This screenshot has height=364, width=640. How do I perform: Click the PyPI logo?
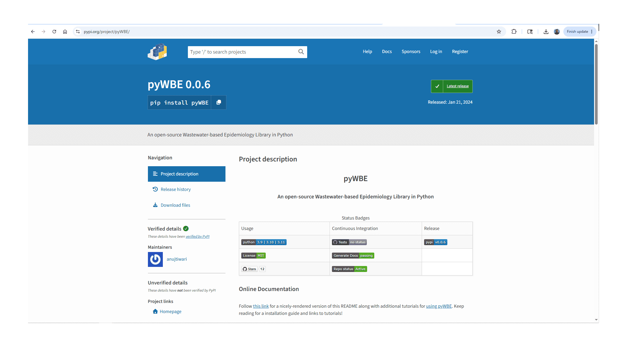pos(157,52)
